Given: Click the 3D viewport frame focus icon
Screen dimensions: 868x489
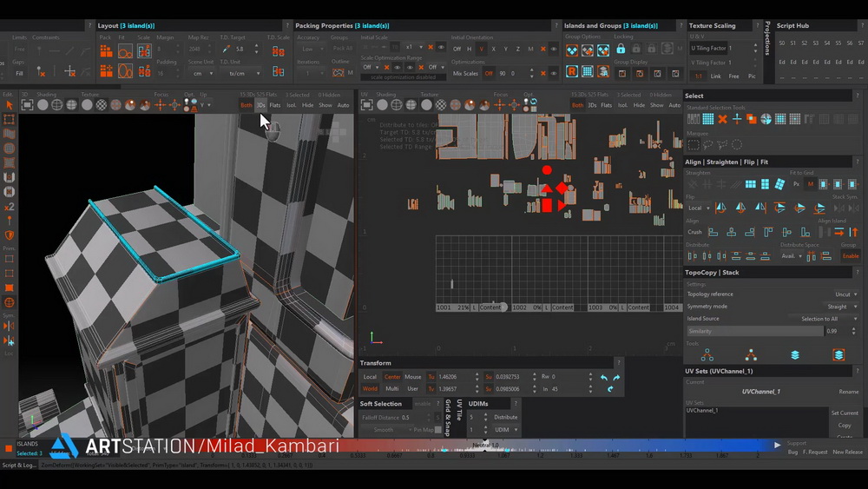Looking at the screenshot, I should (27, 105).
